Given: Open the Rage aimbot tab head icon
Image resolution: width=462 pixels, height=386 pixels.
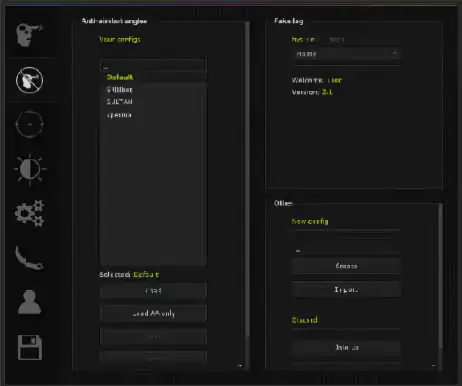Looking at the screenshot, I should pos(29,34).
